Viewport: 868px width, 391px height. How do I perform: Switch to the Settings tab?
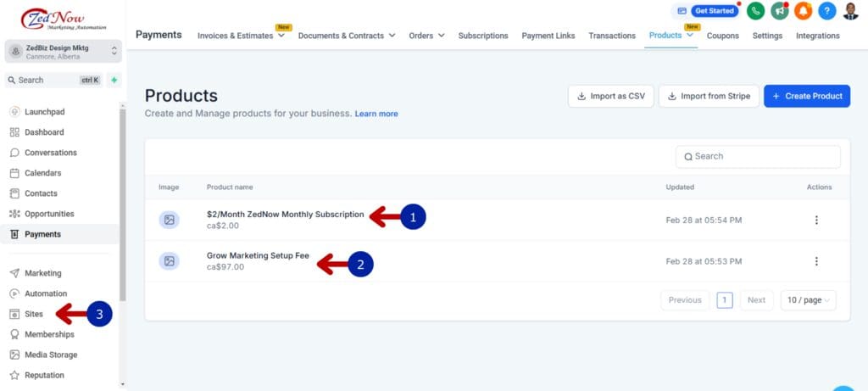click(767, 36)
